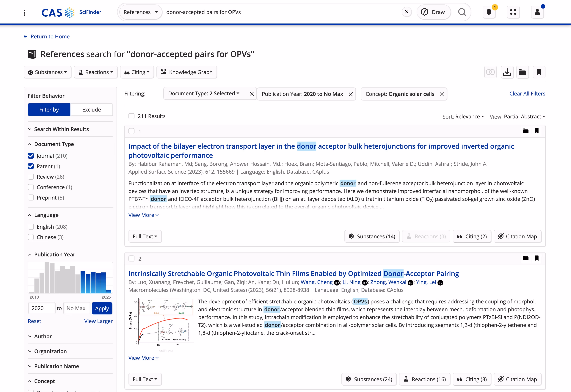Screen dimensions: 571x392
Task: Expand the Author filter section
Action: (43, 336)
